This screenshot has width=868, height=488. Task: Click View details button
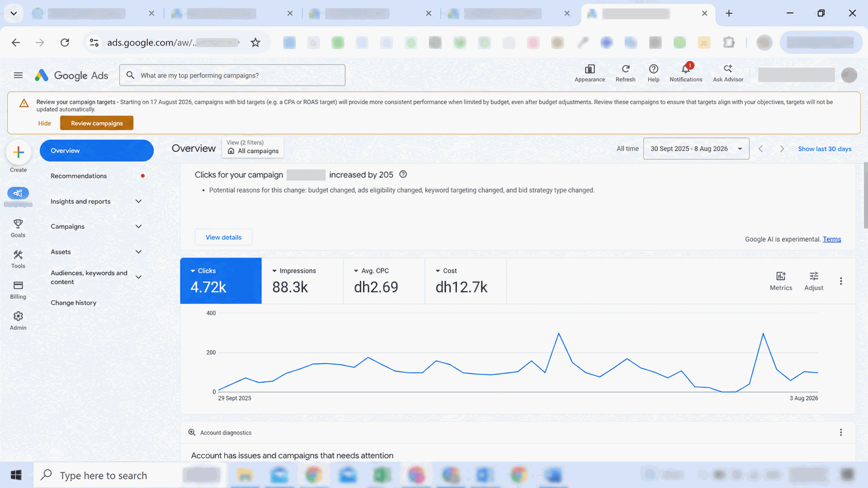pos(224,237)
